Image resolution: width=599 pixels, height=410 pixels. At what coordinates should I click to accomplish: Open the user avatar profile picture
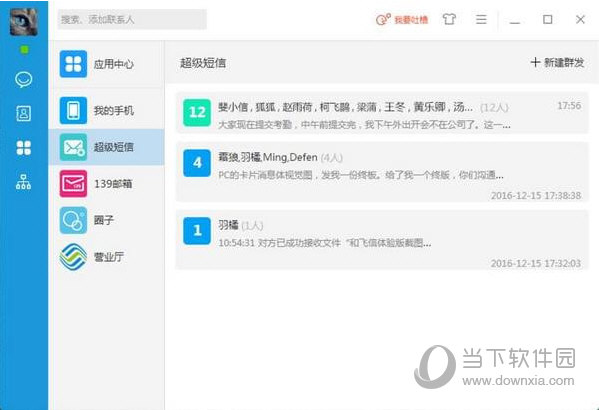click(24, 22)
